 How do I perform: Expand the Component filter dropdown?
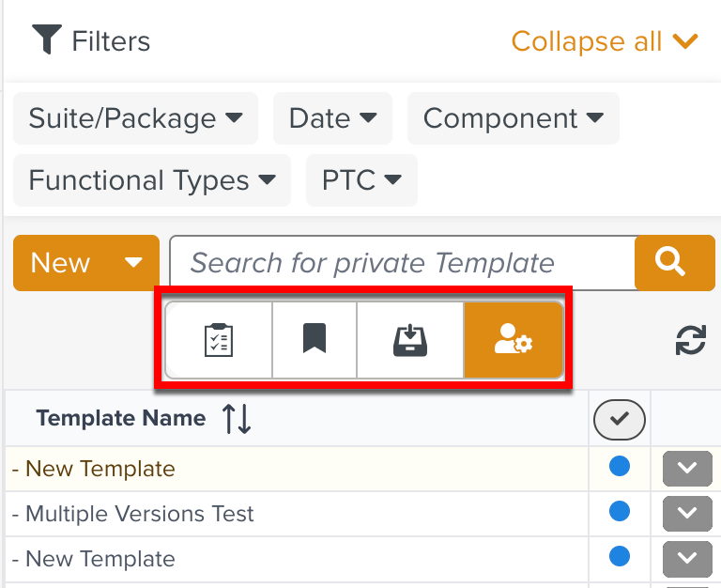point(513,118)
